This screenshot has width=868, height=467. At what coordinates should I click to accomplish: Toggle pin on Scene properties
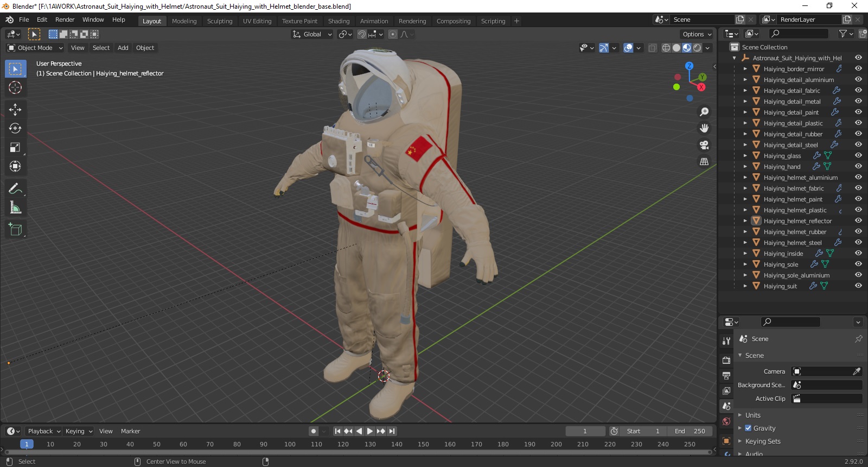(x=858, y=338)
